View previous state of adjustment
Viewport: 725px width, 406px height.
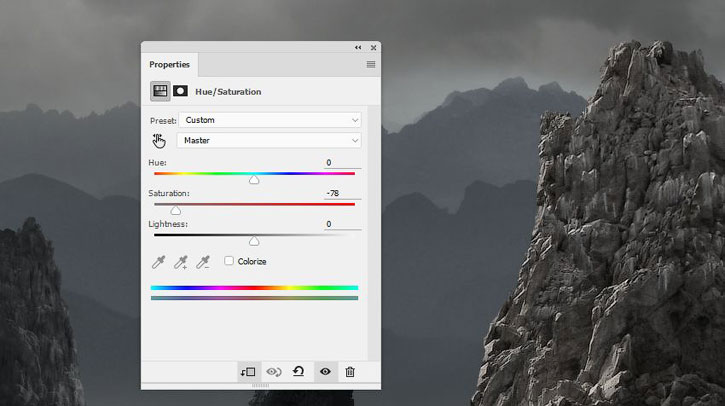(x=274, y=372)
